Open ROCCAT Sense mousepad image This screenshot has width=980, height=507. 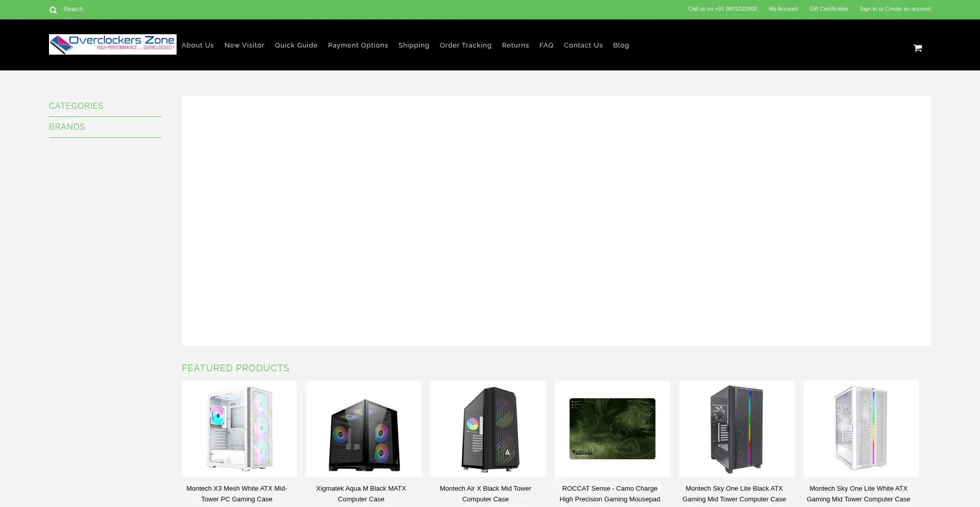[612, 429]
